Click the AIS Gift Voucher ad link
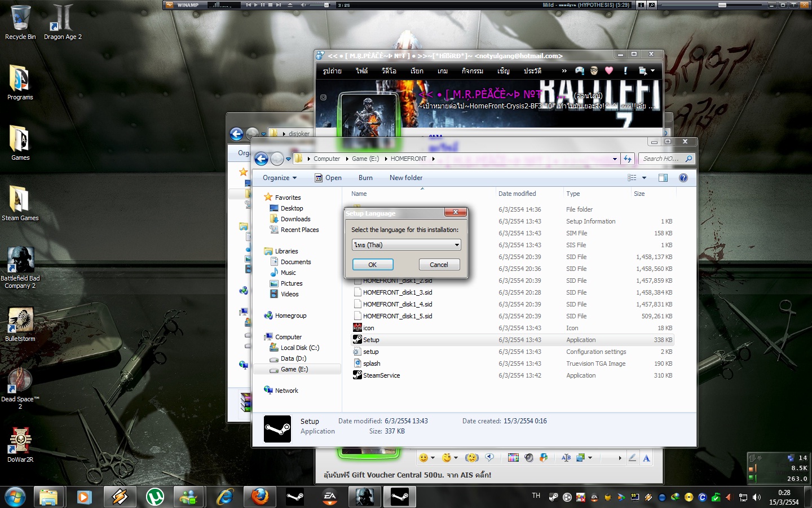Screen dimensions: 812x508 click(x=407, y=475)
